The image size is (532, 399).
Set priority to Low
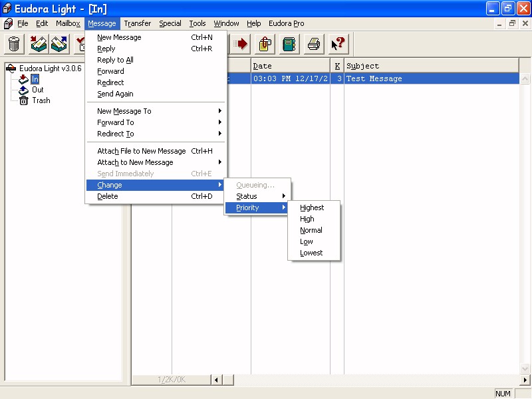tap(314, 241)
